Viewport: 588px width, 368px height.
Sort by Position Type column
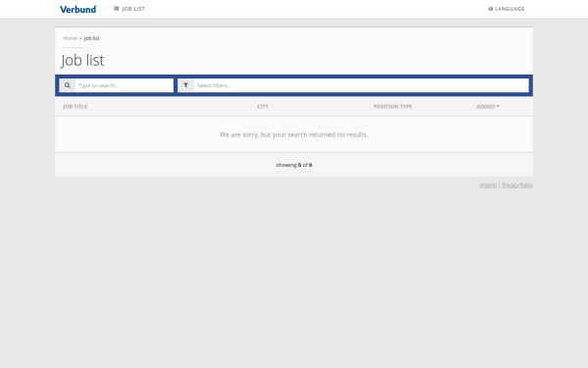pyautogui.click(x=393, y=107)
